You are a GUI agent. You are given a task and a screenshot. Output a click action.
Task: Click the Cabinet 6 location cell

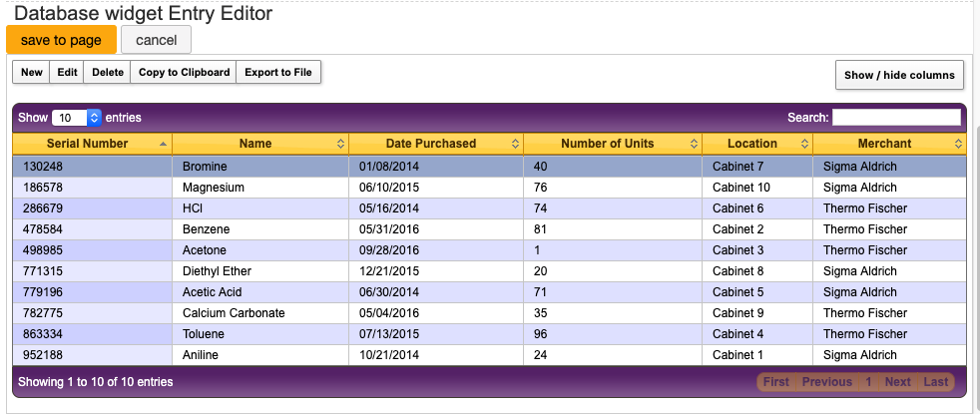point(757,208)
